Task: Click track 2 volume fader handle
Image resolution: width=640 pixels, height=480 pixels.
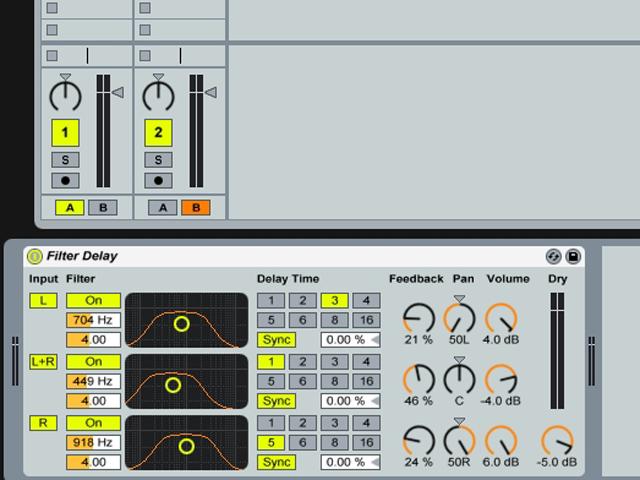Action: [x=211, y=92]
